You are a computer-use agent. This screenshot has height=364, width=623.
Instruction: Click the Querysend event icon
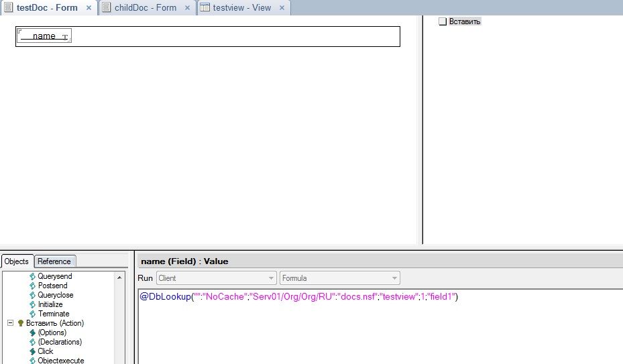[x=32, y=276]
